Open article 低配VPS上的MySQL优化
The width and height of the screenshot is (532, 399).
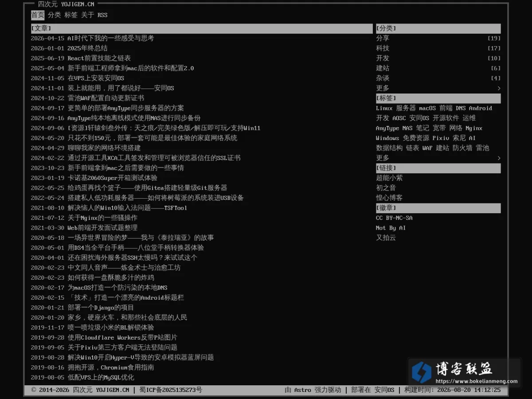click(101, 377)
